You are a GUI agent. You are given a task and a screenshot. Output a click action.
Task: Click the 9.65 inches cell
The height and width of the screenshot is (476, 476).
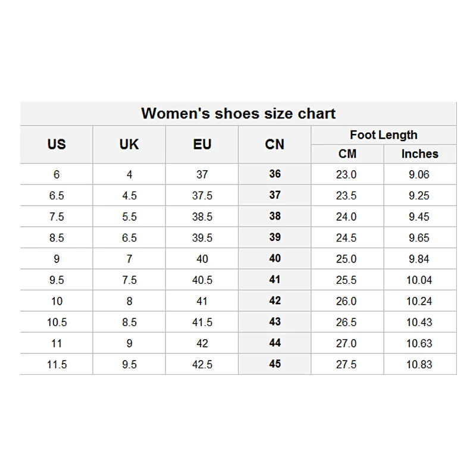(x=419, y=238)
